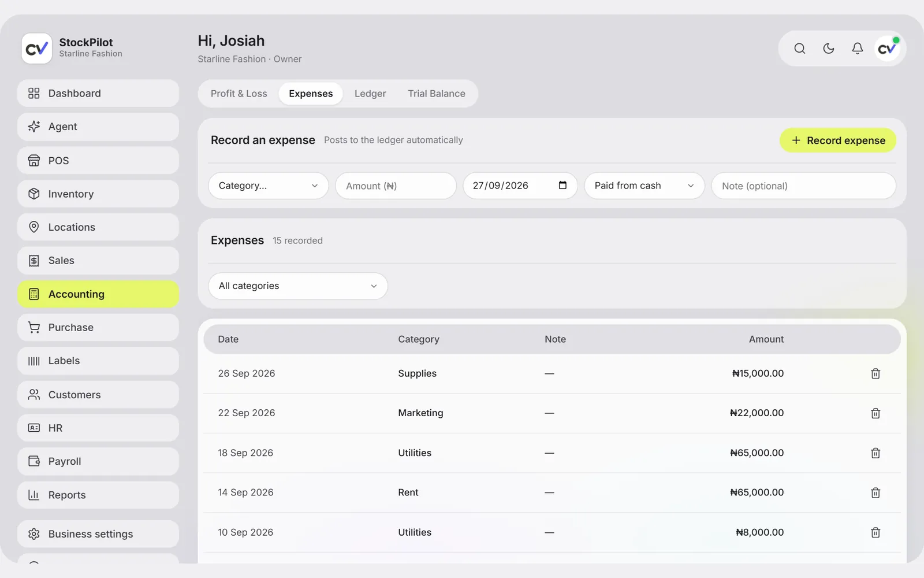Toggle dark mode moon icon
The image size is (924, 578).
point(828,49)
